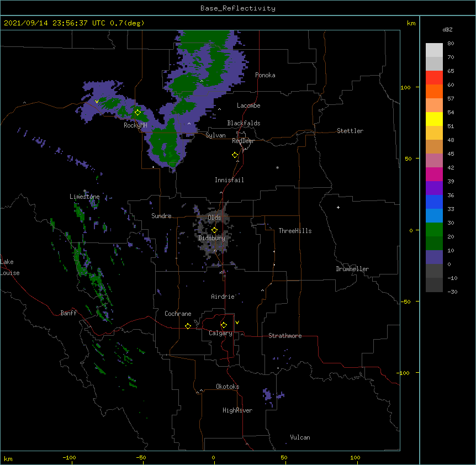Select the light blue 30-33 dBZ swatch
This screenshot has width=476, height=465.
coord(434,216)
